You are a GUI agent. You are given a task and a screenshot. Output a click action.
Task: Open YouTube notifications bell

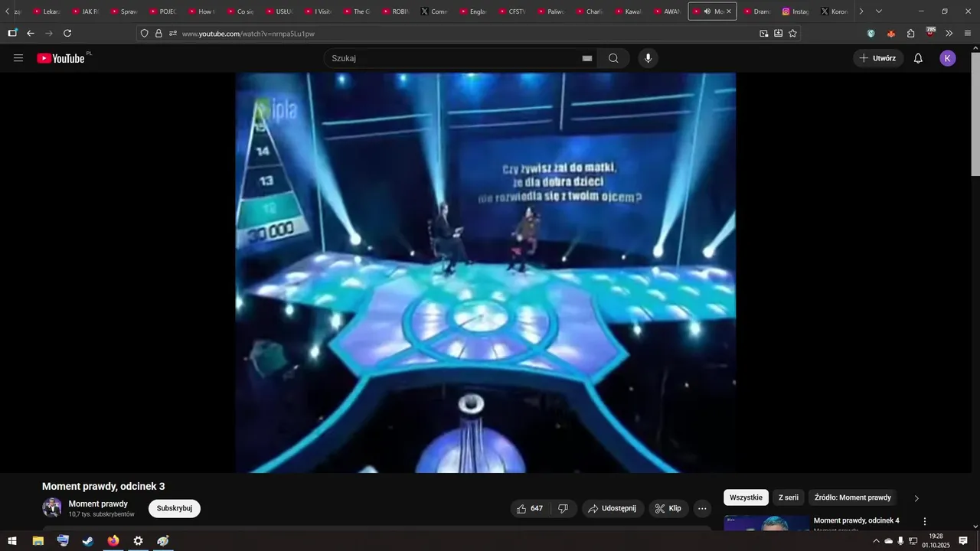pyautogui.click(x=918, y=58)
